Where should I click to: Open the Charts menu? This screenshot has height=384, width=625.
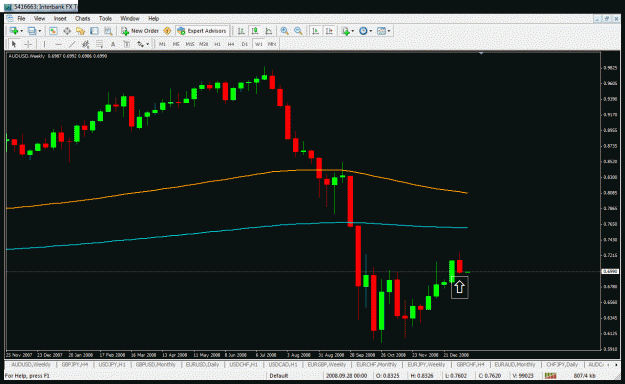click(83, 18)
